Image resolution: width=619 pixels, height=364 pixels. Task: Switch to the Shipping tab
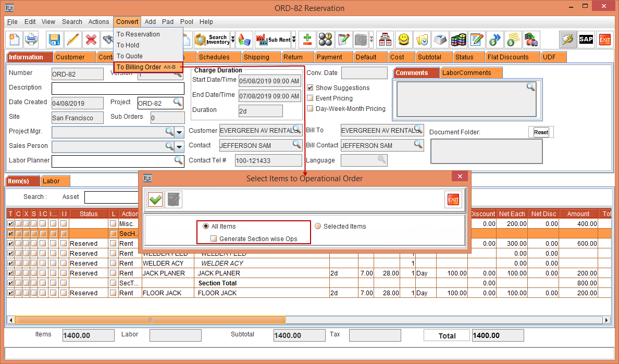(256, 57)
